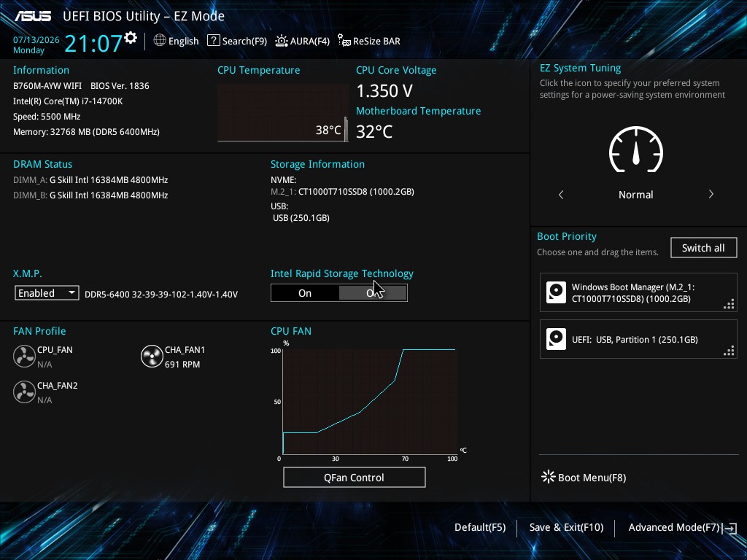This screenshot has height=560, width=747.
Task: Click the 07/13/2026 date
Action: click(x=36, y=40)
